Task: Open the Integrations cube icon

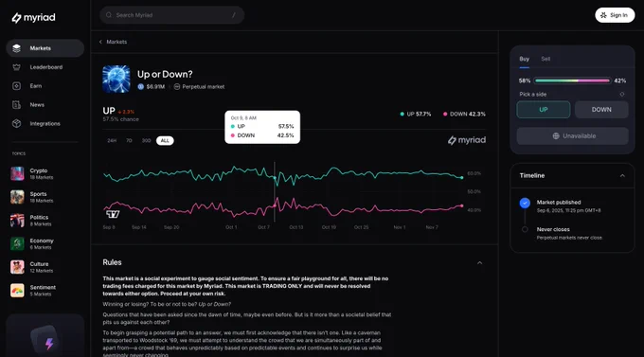Action: pyautogui.click(x=16, y=124)
